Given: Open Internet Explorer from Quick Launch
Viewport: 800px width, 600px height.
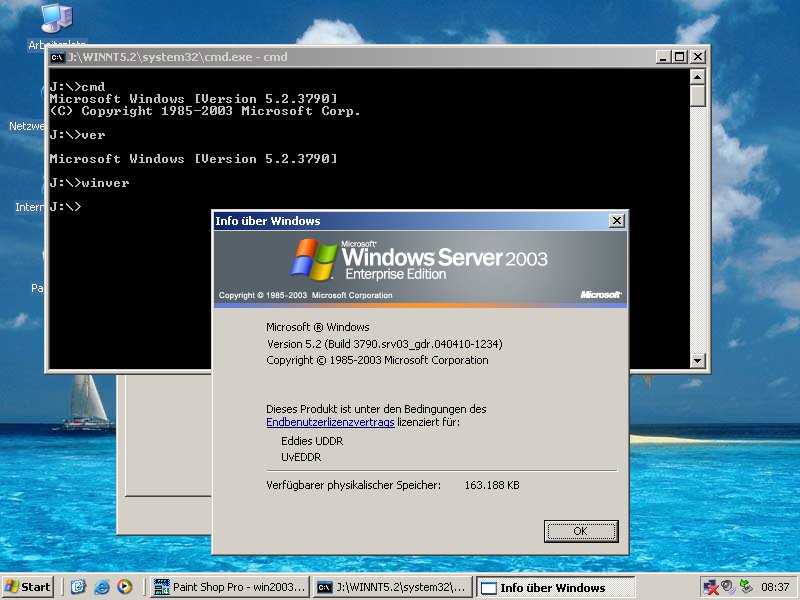Looking at the screenshot, I should pos(101,587).
